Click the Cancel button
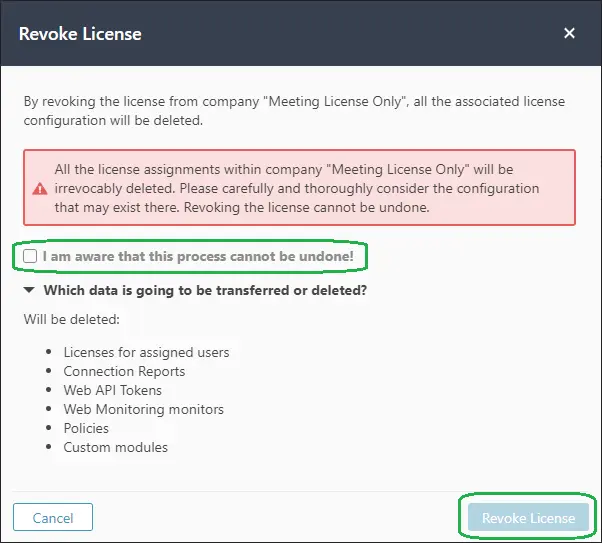The image size is (602, 543). click(x=53, y=517)
